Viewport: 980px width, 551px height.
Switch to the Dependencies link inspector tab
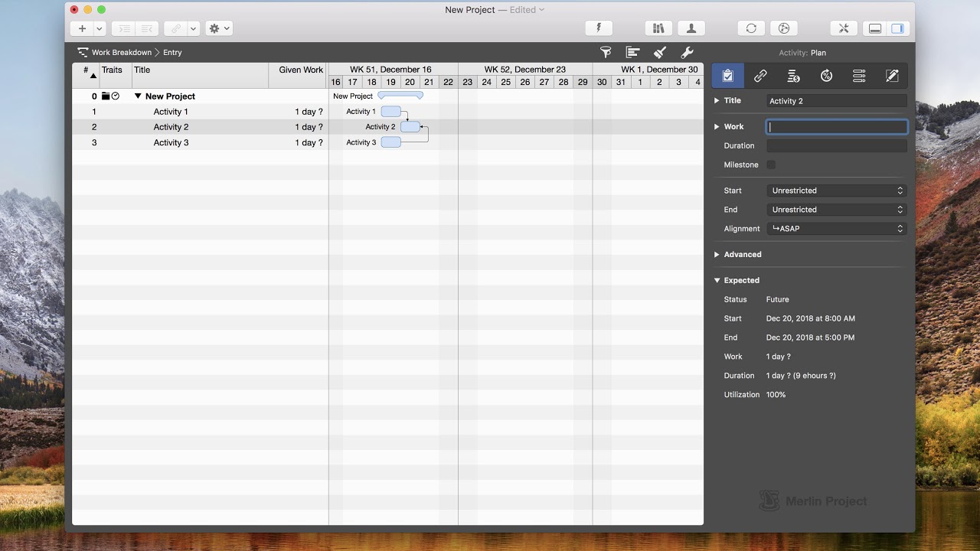(760, 76)
